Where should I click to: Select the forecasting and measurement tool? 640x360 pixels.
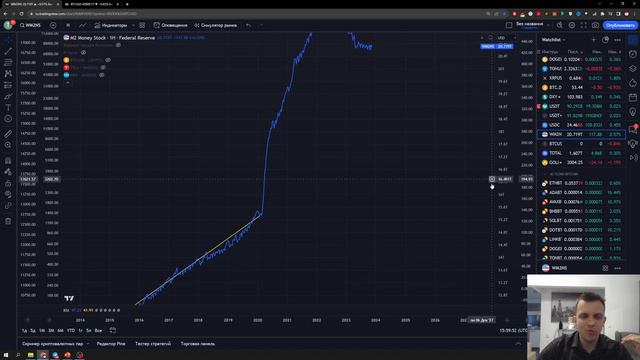[8, 85]
